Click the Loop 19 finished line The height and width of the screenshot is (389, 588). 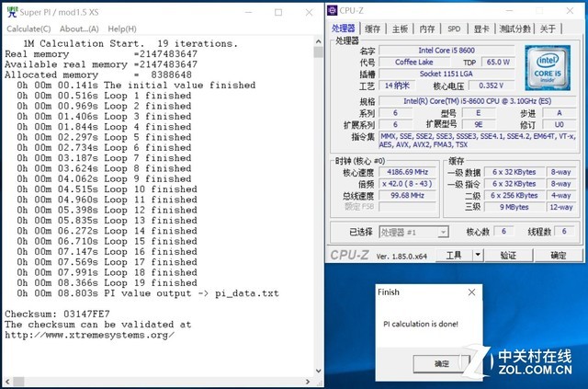pos(107,282)
